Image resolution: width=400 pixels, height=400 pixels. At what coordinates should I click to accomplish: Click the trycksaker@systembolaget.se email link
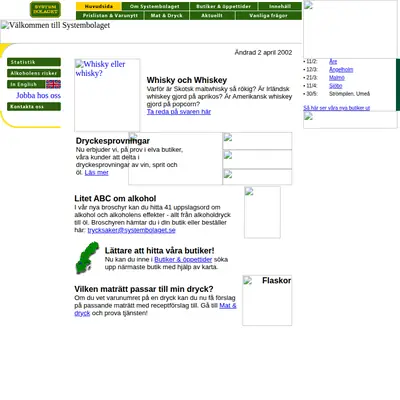[x=132, y=230]
